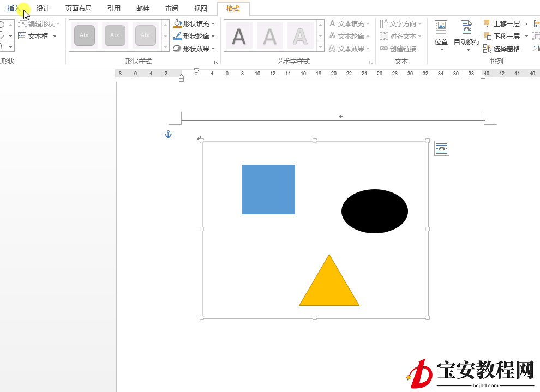Select the blue square shape

click(268, 189)
